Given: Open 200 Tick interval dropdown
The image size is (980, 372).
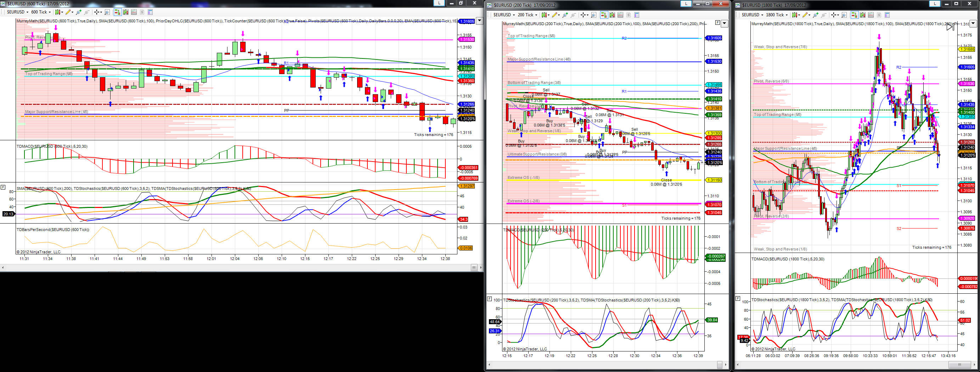Looking at the screenshot, I should pos(528,15).
